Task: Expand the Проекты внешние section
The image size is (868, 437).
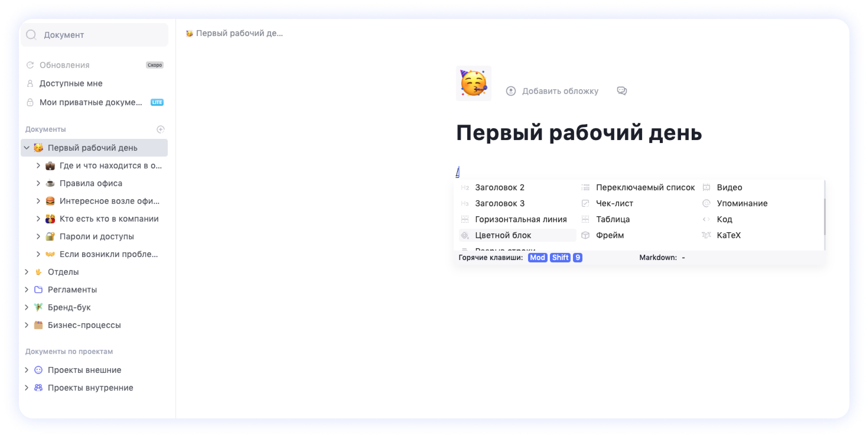Action: (27, 370)
